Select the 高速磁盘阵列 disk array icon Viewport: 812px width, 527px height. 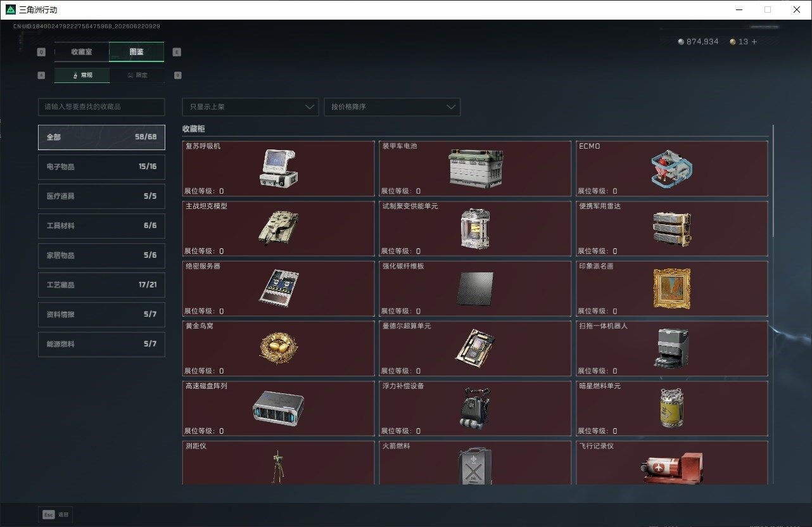(279, 408)
